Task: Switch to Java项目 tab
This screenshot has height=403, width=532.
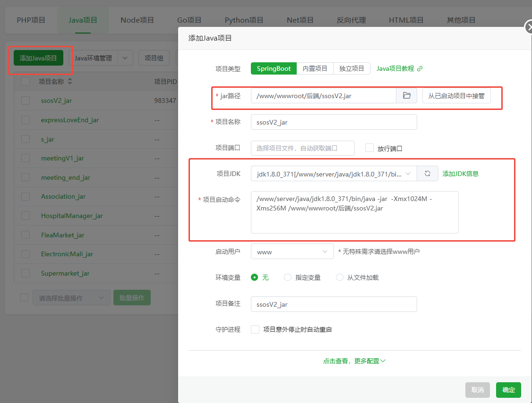Action: [x=83, y=20]
